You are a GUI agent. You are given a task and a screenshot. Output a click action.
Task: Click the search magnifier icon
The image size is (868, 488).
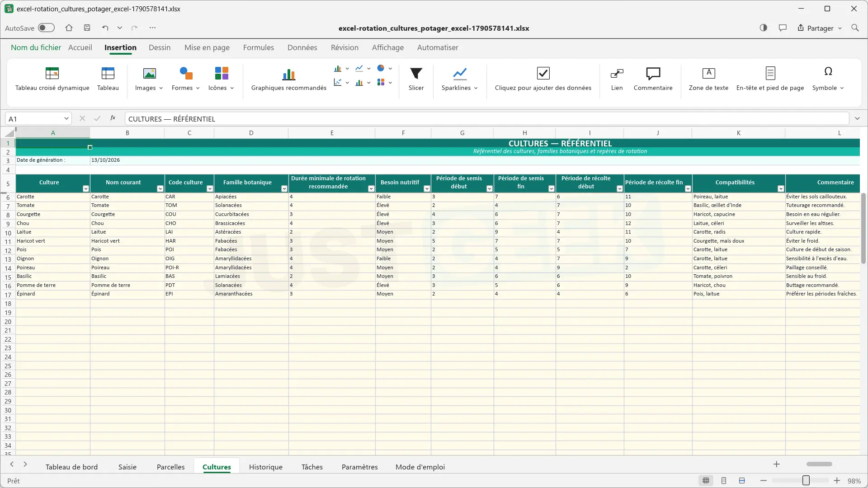(855, 28)
